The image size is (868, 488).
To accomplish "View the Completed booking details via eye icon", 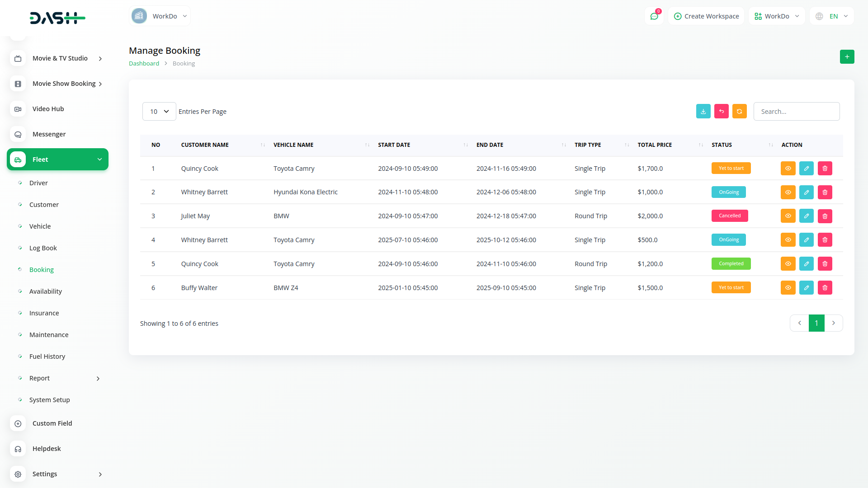I will coord(788,264).
